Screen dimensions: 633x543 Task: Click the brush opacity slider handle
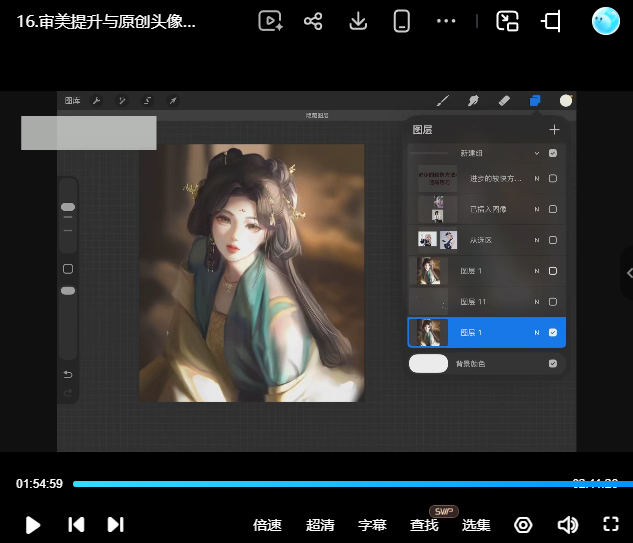coord(68,291)
